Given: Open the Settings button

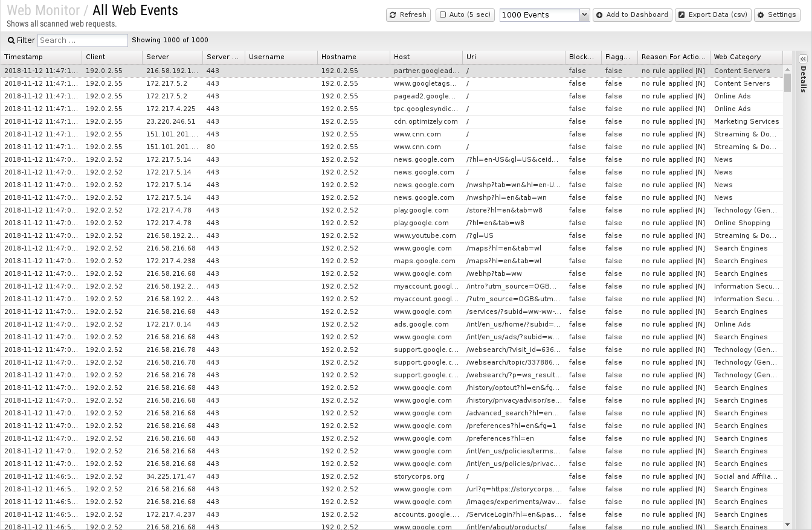Looking at the screenshot, I should point(777,15).
